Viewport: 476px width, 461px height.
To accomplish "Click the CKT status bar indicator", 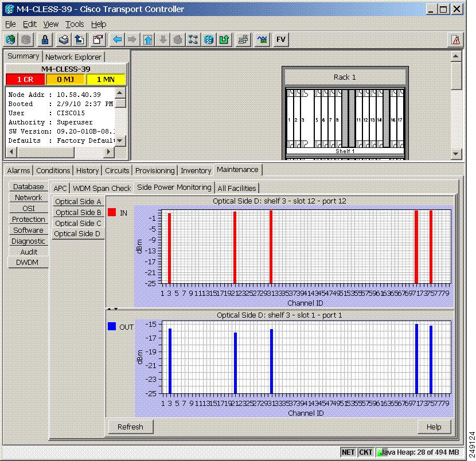I will pos(365,452).
